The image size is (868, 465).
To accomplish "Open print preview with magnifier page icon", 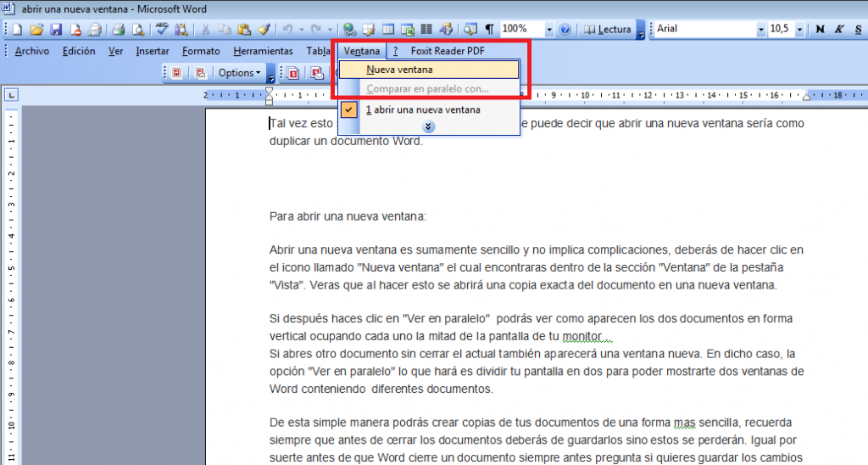I will pos(138,30).
